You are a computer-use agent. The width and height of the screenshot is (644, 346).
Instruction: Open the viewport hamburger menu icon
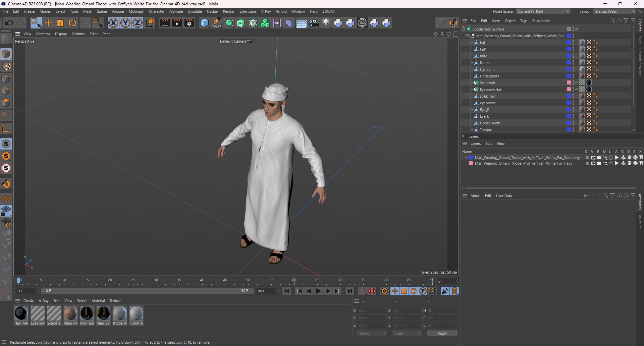tap(18, 34)
